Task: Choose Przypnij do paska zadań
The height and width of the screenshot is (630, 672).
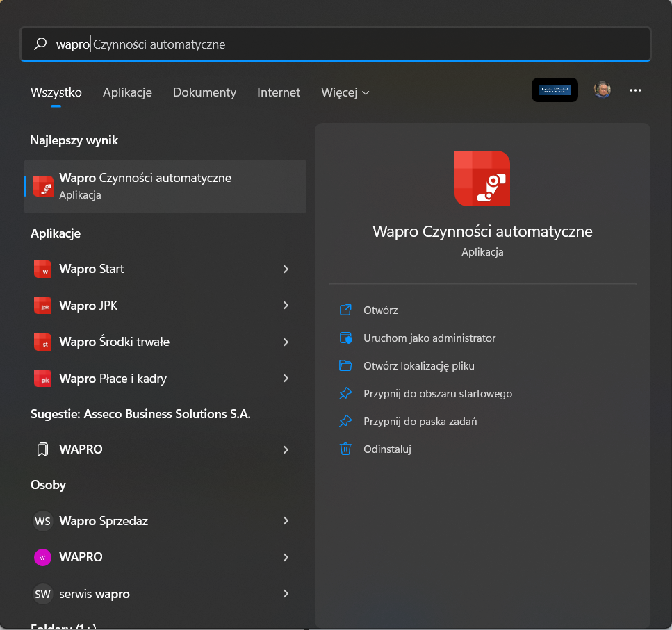Action: click(x=420, y=422)
